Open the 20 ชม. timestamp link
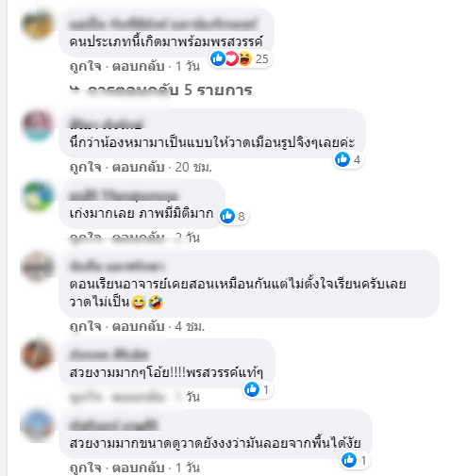This screenshot has width=450, height=476. tap(193, 167)
